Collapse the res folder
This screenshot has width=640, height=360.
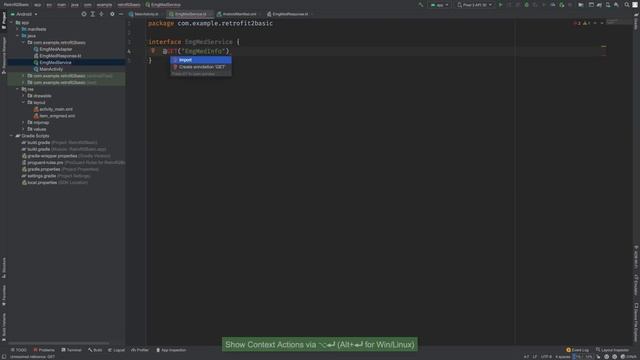coord(18,89)
